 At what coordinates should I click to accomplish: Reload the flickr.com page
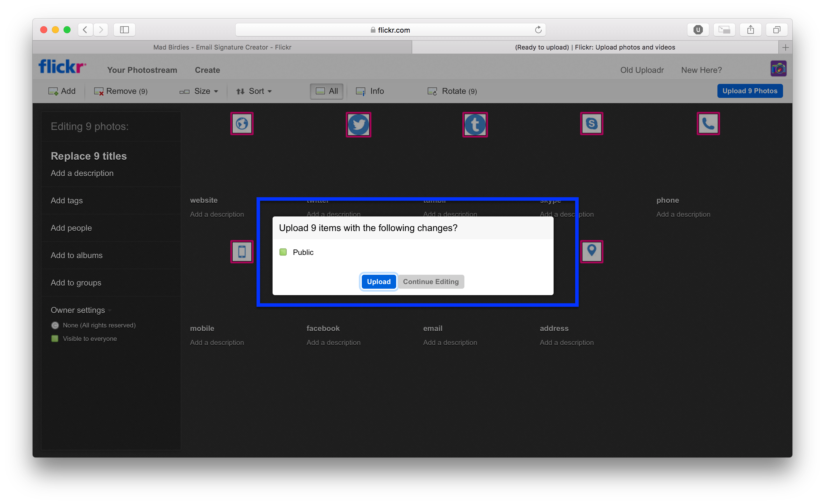tap(538, 30)
